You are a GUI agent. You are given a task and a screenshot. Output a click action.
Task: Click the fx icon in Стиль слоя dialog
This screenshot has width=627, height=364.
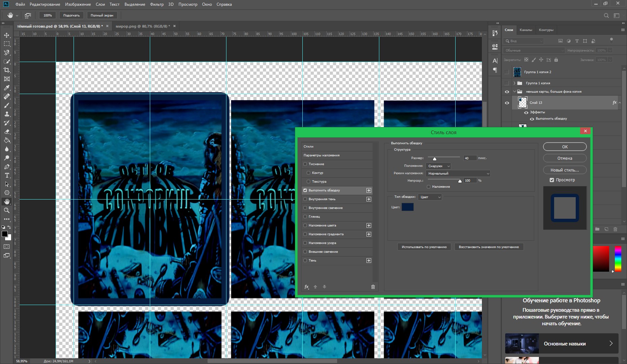[x=307, y=287]
